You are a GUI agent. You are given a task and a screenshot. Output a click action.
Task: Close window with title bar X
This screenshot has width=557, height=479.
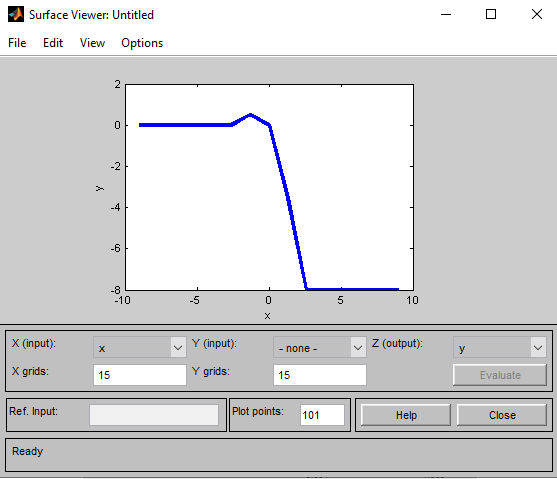tap(537, 15)
